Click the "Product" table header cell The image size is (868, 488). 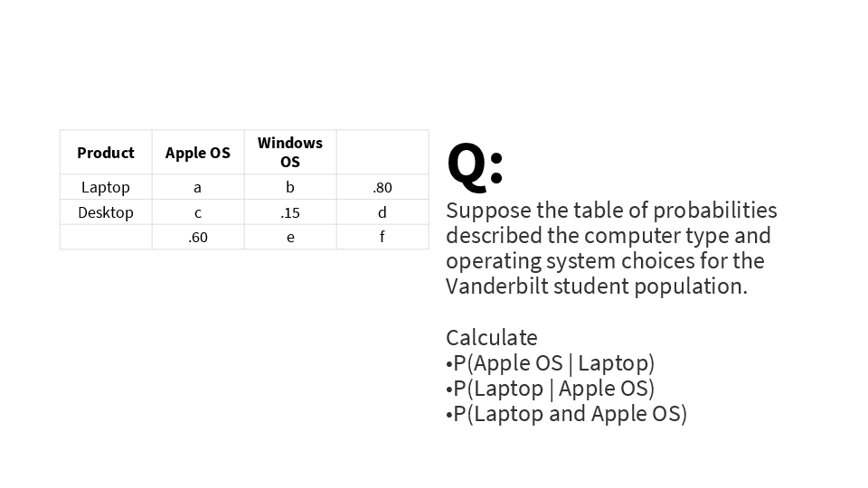(x=106, y=153)
